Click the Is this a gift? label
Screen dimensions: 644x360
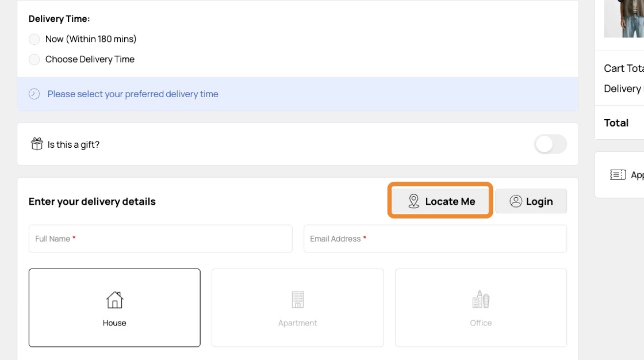point(74,144)
